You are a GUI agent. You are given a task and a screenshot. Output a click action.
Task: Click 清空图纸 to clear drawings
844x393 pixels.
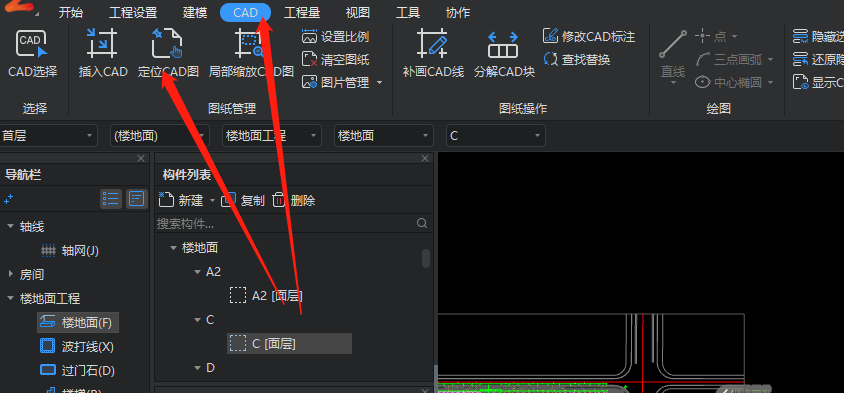(335, 59)
